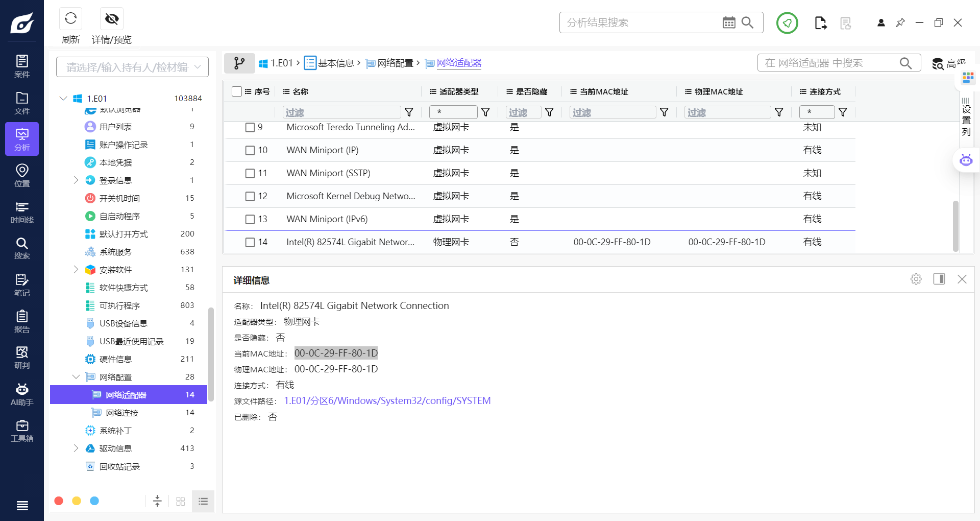Open the 笔记 sidebar section
The height and width of the screenshot is (521, 980).
pyautogui.click(x=22, y=285)
